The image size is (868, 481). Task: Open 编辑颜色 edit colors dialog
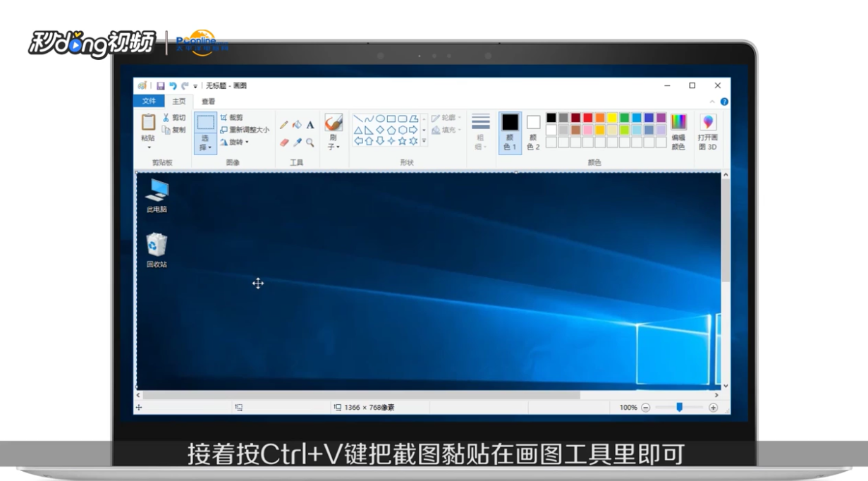point(678,132)
